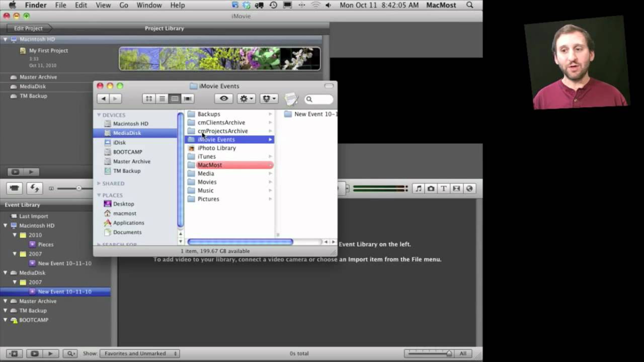Open the Dropbox dropdown in Finder toolbar
Viewport: 644px width, 362px height.
[269, 99]
